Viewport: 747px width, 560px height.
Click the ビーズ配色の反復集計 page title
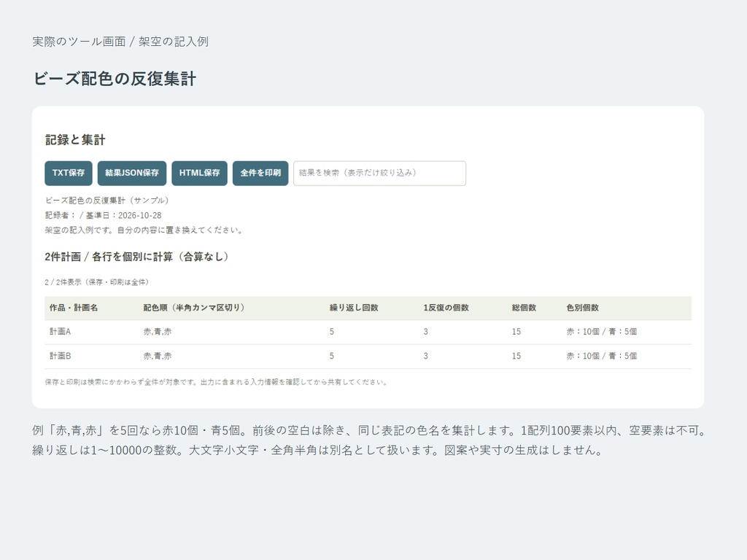click(115, 79)
